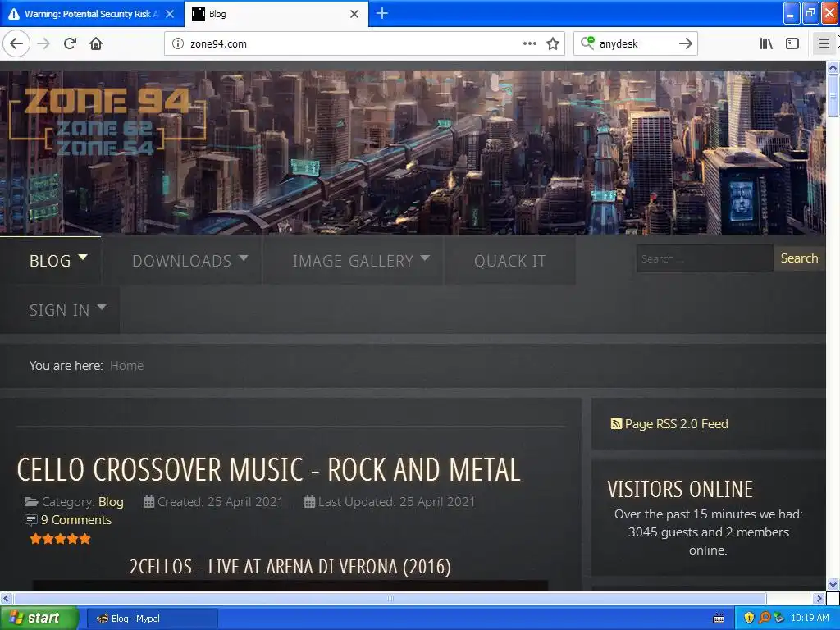
Task: Open the Windows start menu
Action: [39, 619]
